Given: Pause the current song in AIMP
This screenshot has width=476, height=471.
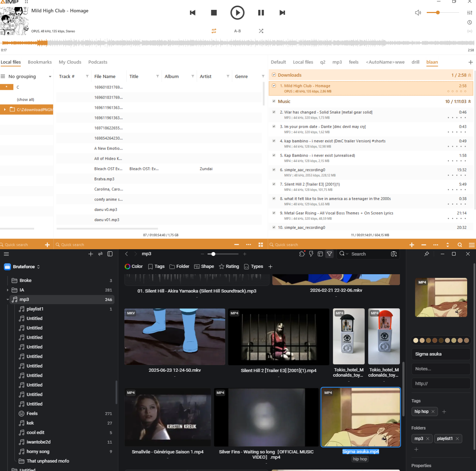Looking at the screenshot, I should point(261,13).
